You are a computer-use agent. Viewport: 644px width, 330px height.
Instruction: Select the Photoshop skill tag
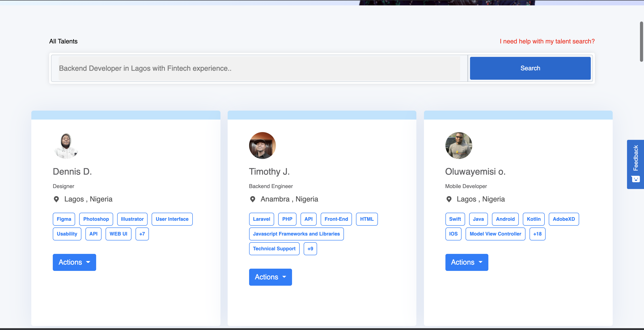coord(96,219)
